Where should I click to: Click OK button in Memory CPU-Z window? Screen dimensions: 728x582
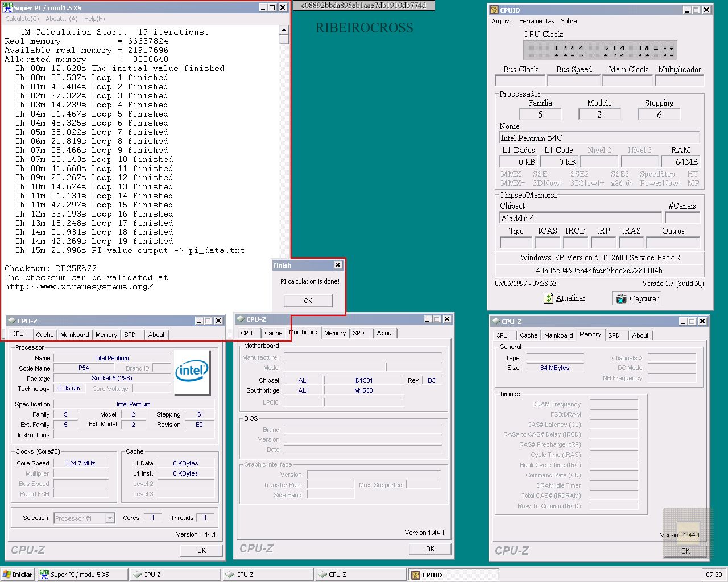click(x=685, y=551)
